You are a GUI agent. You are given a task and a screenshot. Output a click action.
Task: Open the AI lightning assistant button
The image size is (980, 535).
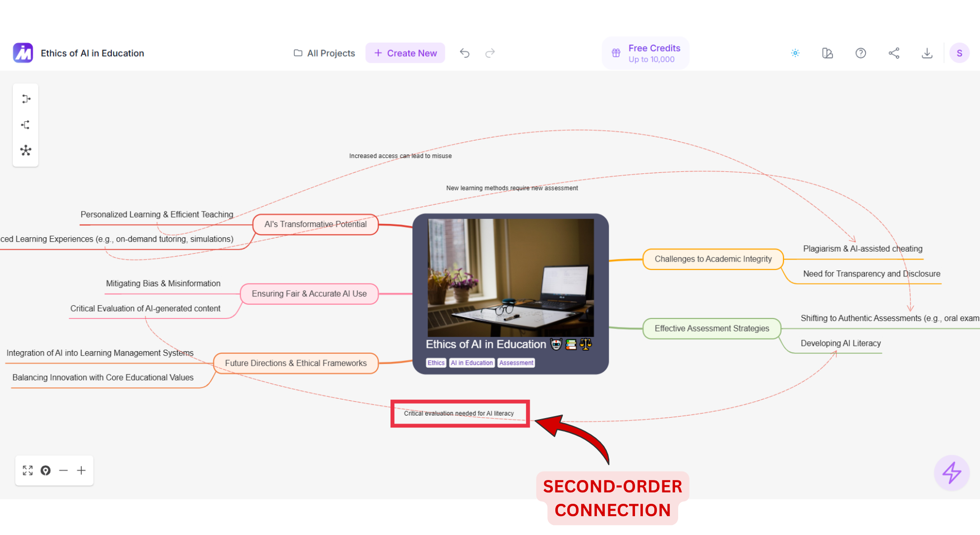951,473
